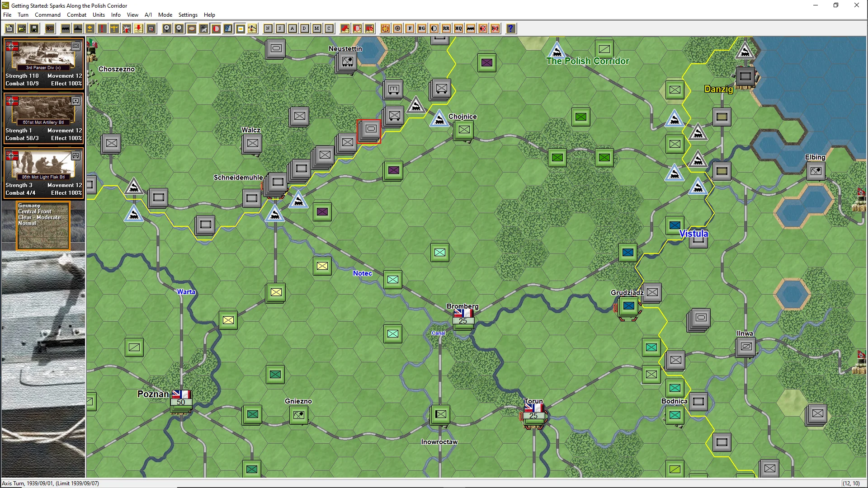Image resolution: width=868 pixels, height=488 pixels.
Task: Open a saved game via folder icon
Action: (x=21, y=28)
